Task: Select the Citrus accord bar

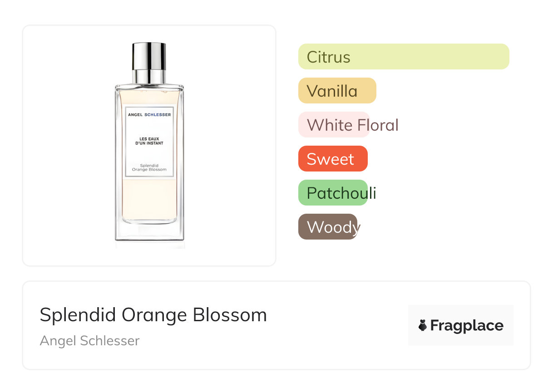Action: (x=404, y=57)
